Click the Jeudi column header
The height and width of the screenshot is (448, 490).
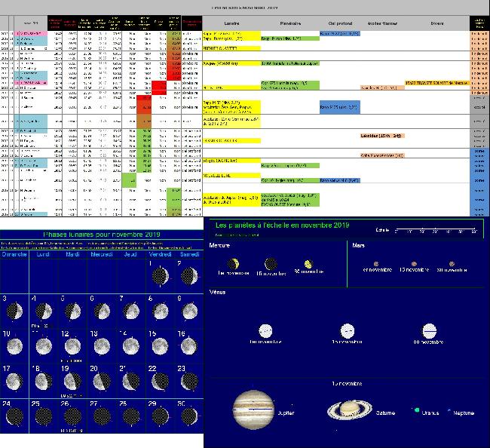(x=130, y=254)
